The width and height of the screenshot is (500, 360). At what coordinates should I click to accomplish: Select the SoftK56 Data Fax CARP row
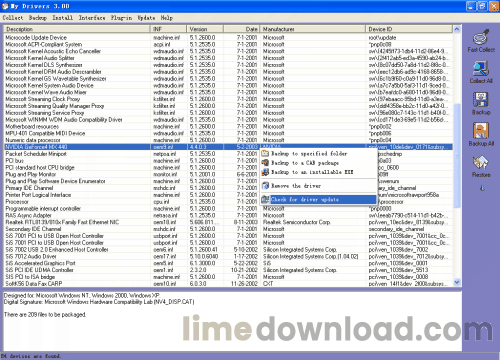tap(228, 284)
